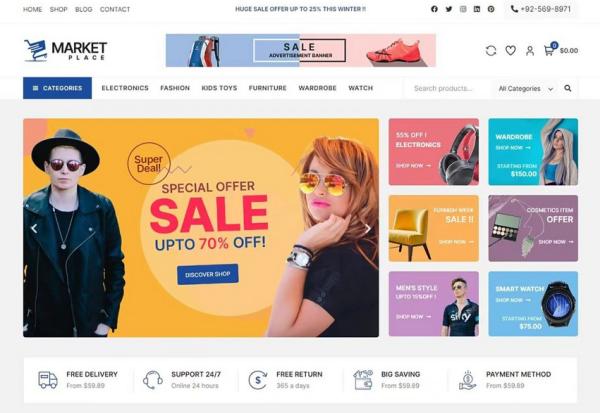Open the Twitter social icon
The image size is (600, 413).
click(449, 9)
